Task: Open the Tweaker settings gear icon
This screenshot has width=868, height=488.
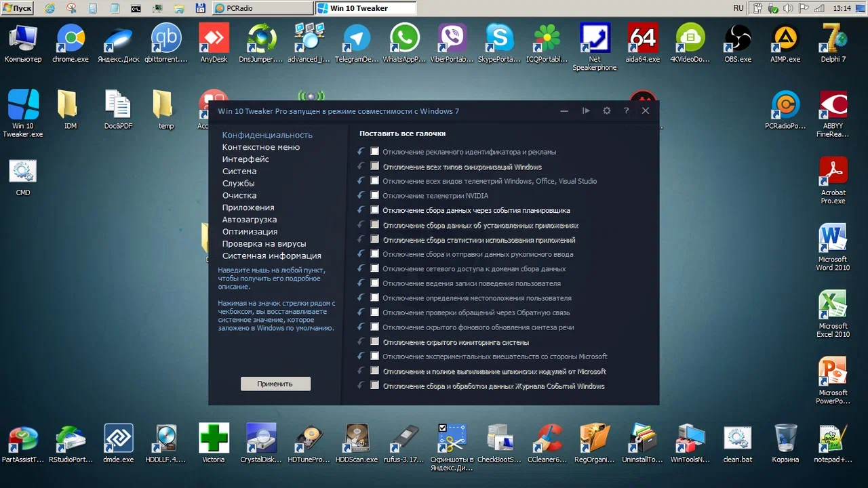Action: click(606, 110)
